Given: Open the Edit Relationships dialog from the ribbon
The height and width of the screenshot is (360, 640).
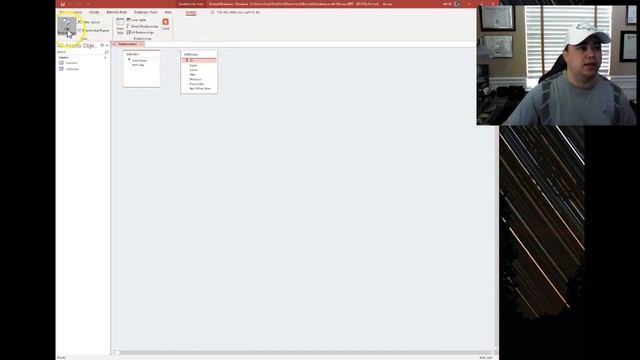Looking at the screenshot, I should coord(66,26).
